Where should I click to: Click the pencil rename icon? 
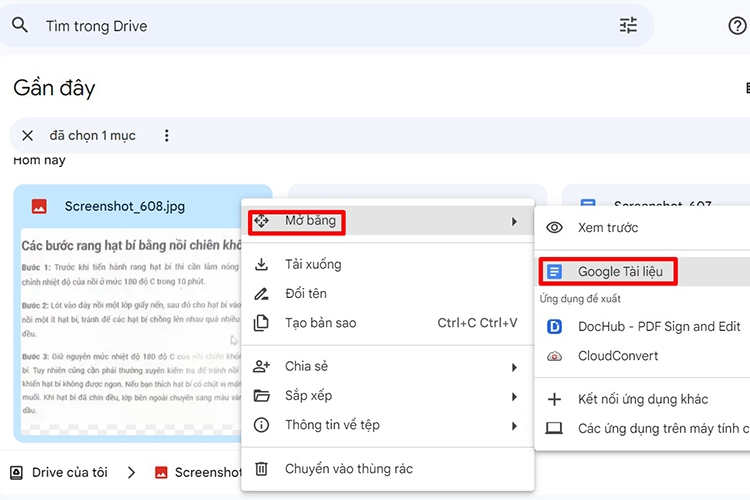tap(261, 293)
